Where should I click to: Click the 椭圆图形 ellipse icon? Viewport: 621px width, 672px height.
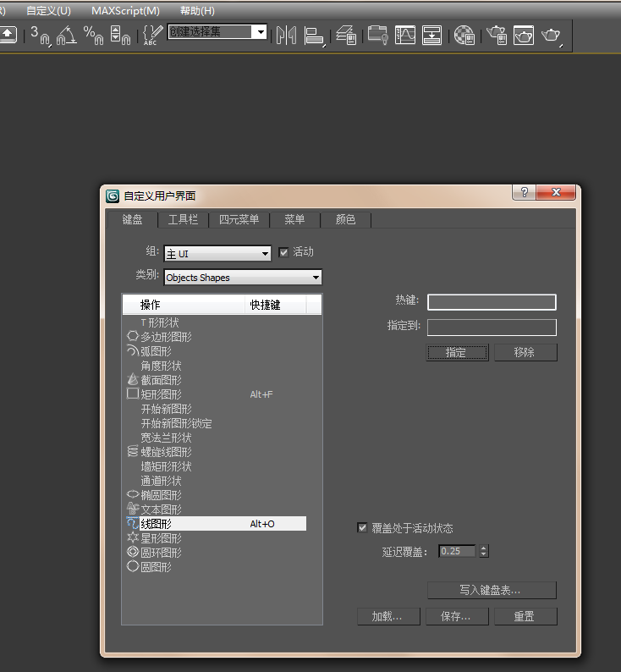(133, 494)
